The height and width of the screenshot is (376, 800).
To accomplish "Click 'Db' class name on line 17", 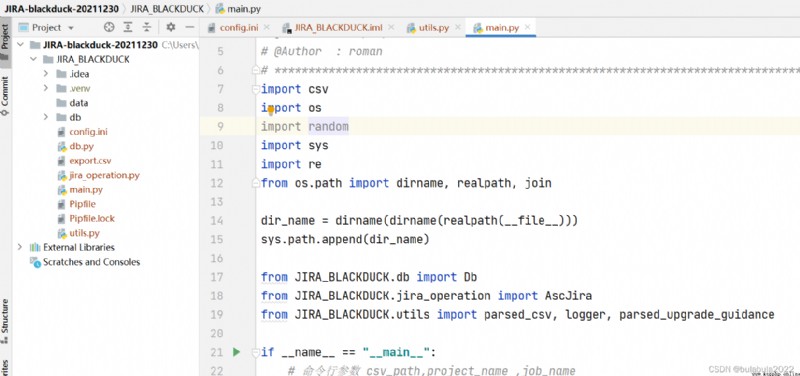I will 470,277.
